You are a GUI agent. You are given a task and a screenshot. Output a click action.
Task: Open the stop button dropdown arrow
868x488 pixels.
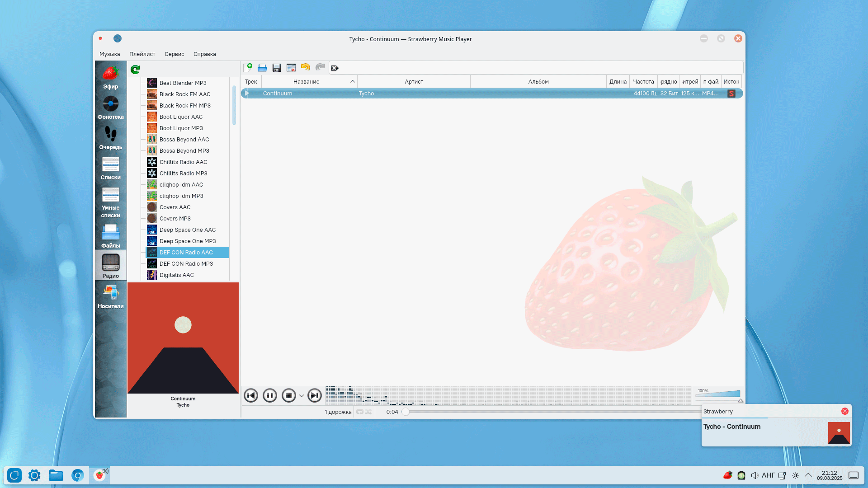coord(302,396)
